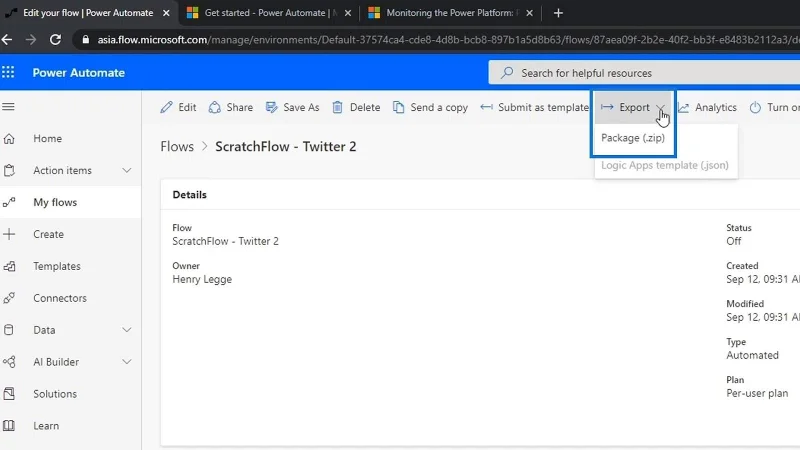Image resolution: width=800 pixels, height=450 pixels.
Task: Click the flow name ScratchFlow - Twitter 2 in Details
Action: (x=226, y=241)
